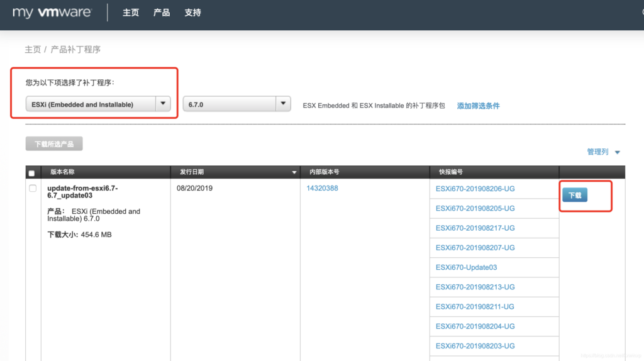This screenshot has height=361, width=644.
Task: Click the 添加筛选条件 link
Action: click(x=478, y=106)
